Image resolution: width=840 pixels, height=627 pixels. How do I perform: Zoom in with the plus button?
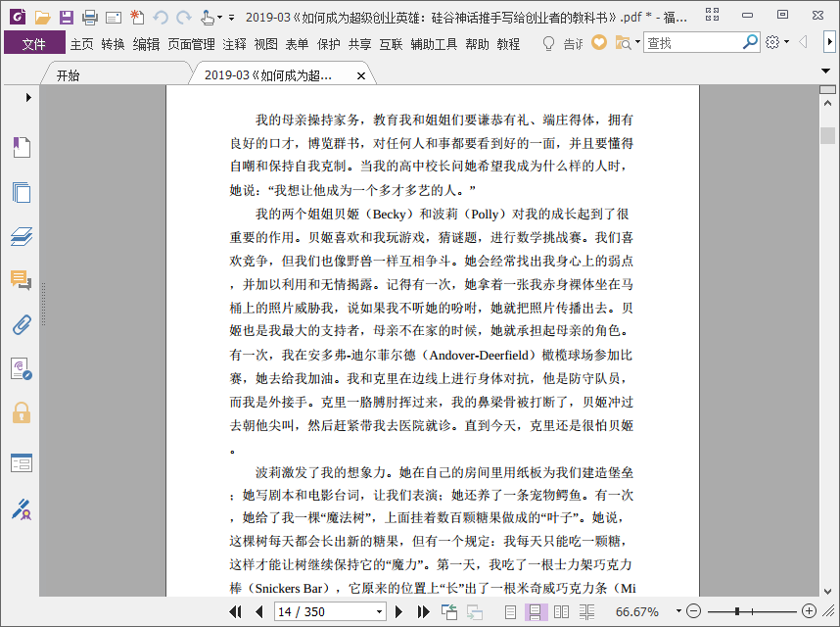[x=809, y=611]
